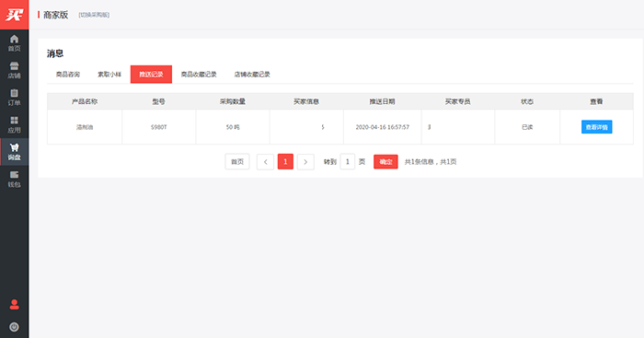The height and width of the screenshot is (338, 644).
Task: Open the 店铺收藏记录 tab
Action: tap(252, 75)
